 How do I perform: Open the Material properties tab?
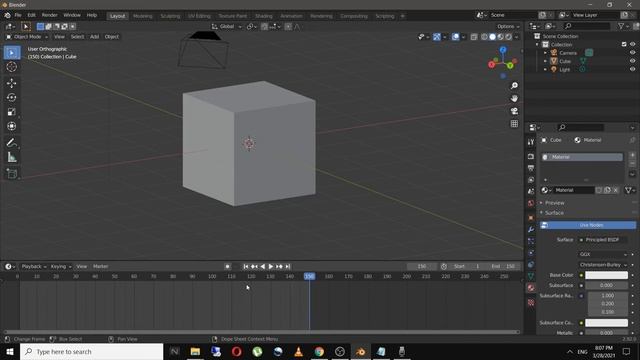pyautogui.click(x=531, y=288)
